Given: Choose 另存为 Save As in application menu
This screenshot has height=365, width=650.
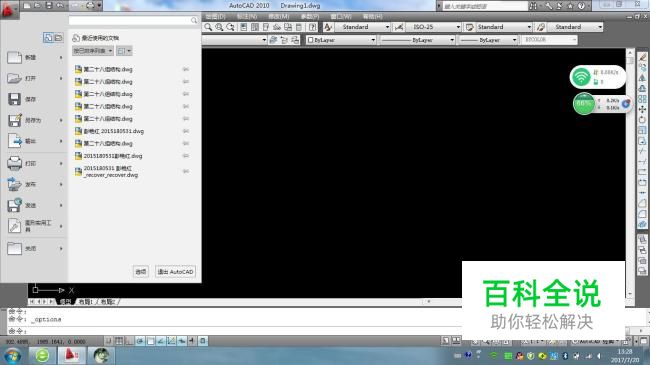Looking at the screenshot, I should pos(35,120).
